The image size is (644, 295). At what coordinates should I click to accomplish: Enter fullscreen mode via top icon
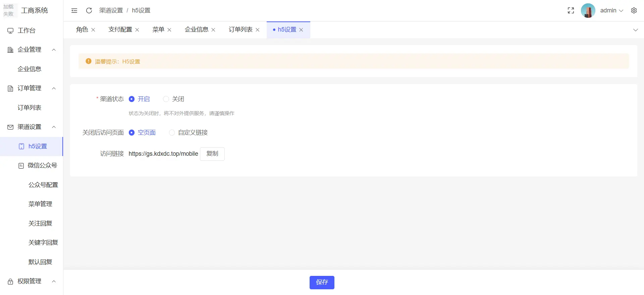coord(571,10)
